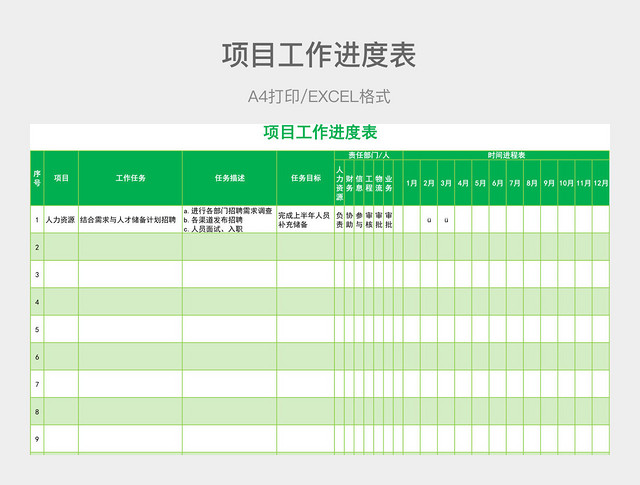Screen dimensions: 640x485
Task: Select row number 7
Action: point(37,384)
